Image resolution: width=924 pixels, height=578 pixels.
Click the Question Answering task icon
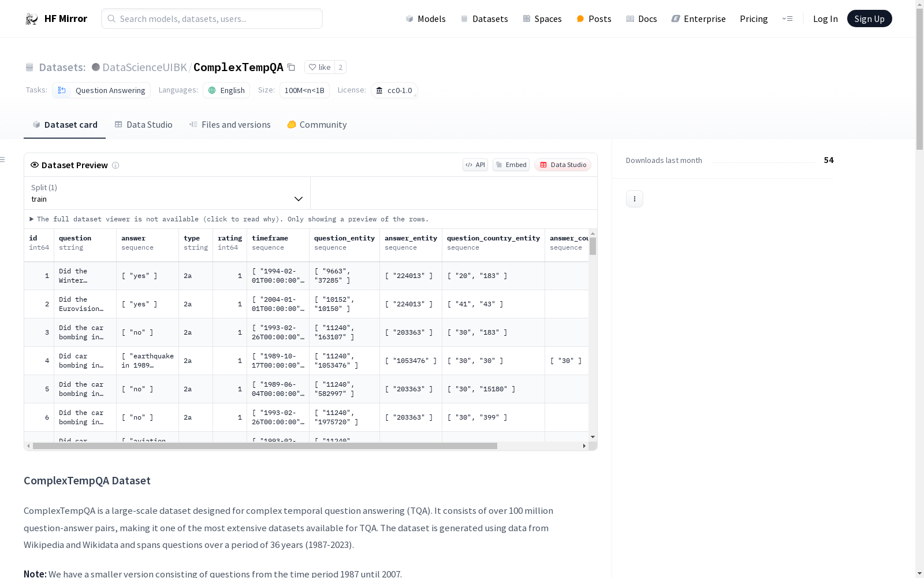pos(62,90)
